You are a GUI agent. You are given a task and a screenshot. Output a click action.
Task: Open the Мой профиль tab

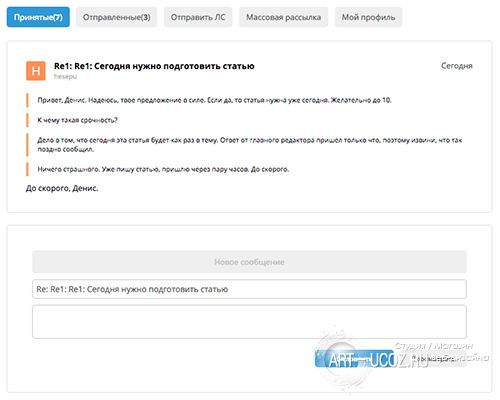(x=368, y=17)
